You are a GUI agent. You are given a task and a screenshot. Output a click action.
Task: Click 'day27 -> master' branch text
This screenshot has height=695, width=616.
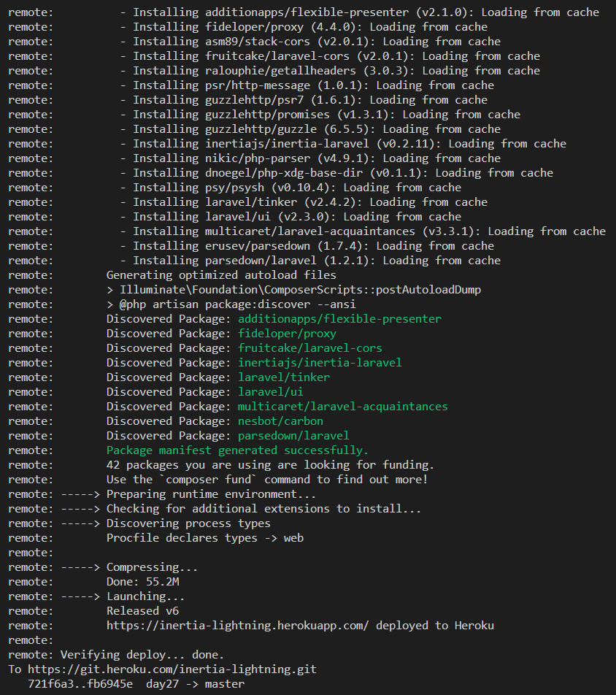[195, 684]
